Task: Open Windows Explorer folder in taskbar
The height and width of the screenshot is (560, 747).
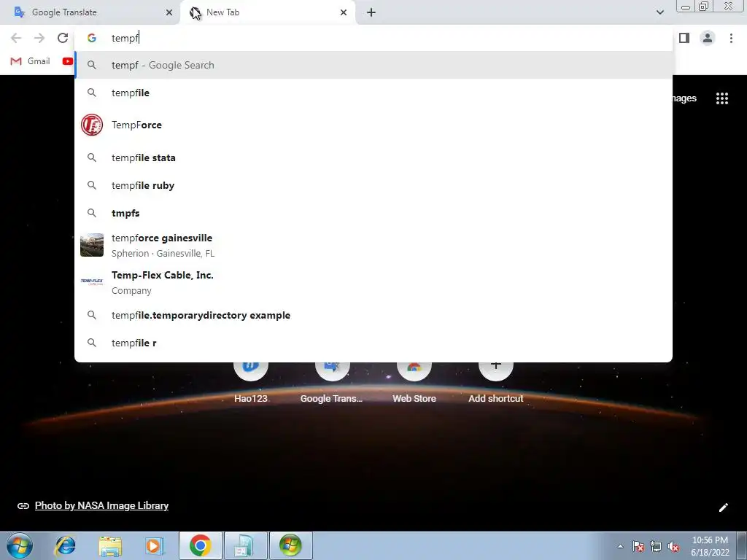Action: 110,545
